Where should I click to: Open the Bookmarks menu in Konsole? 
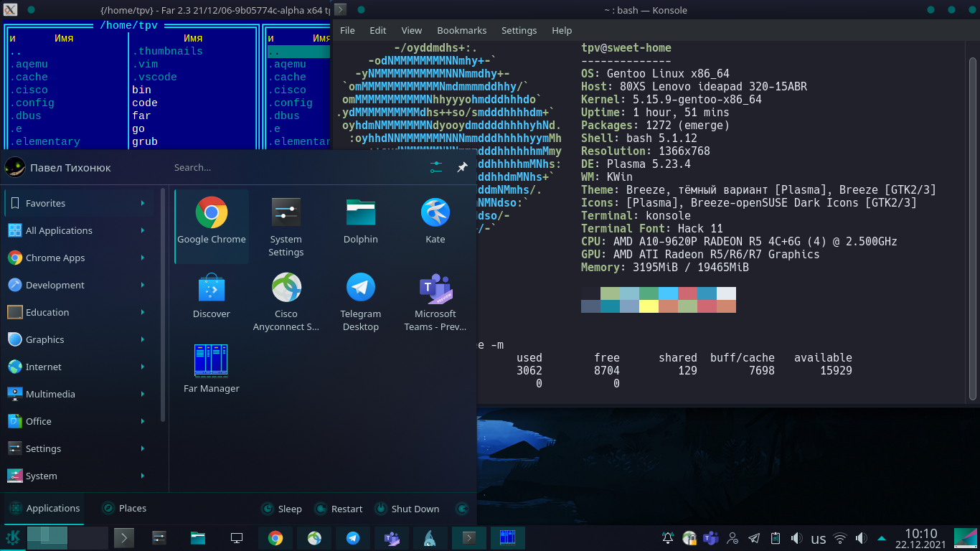461,30
